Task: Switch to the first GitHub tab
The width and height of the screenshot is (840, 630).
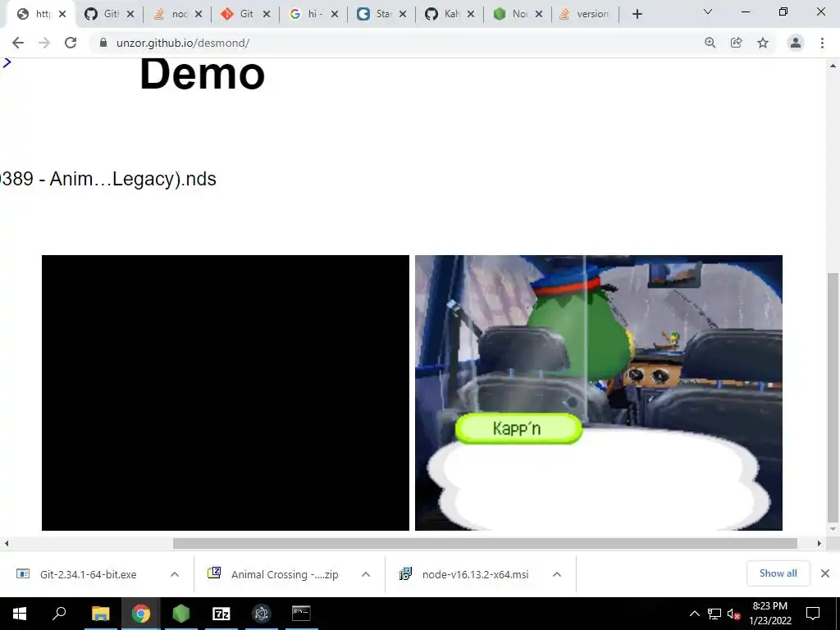Action: tap(102, 14)
